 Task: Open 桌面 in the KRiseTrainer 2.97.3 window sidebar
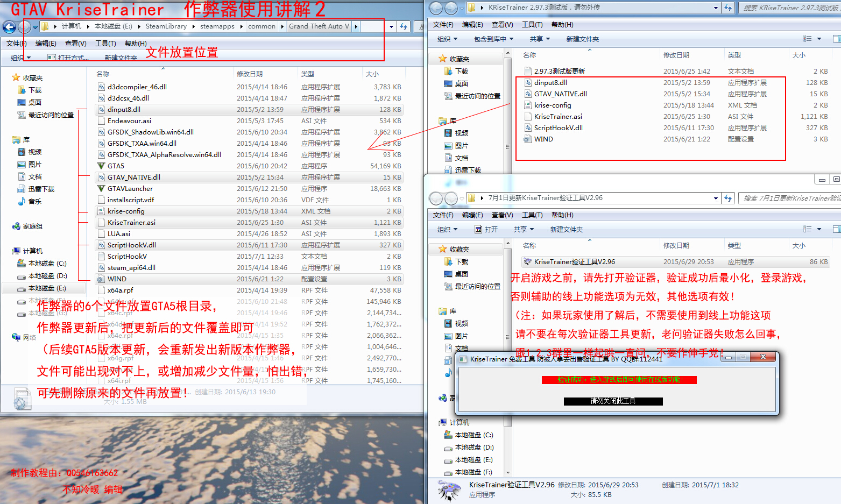pyautogui.click(x=462, y=83)
